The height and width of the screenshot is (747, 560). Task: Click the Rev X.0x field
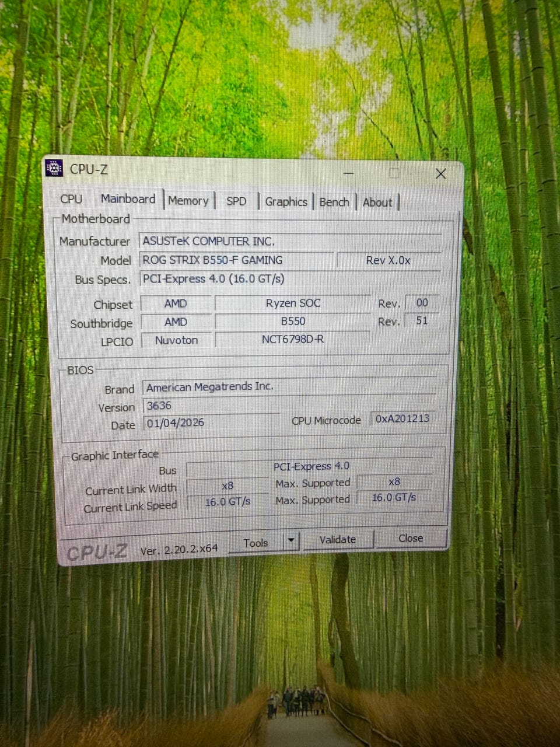388,260
